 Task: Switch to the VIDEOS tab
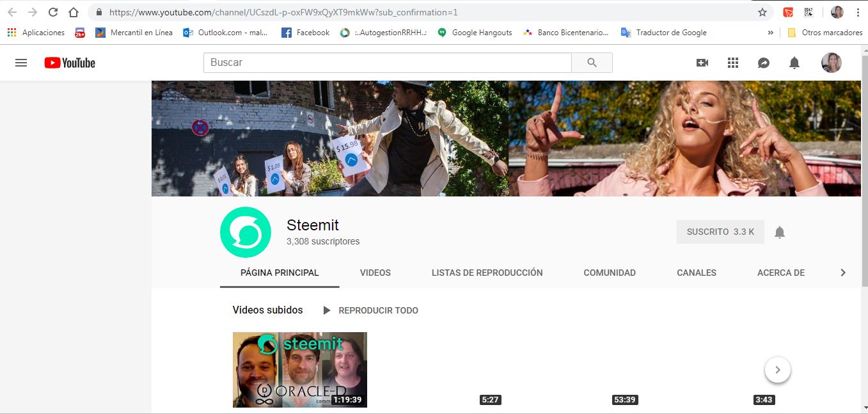[375, 273]
